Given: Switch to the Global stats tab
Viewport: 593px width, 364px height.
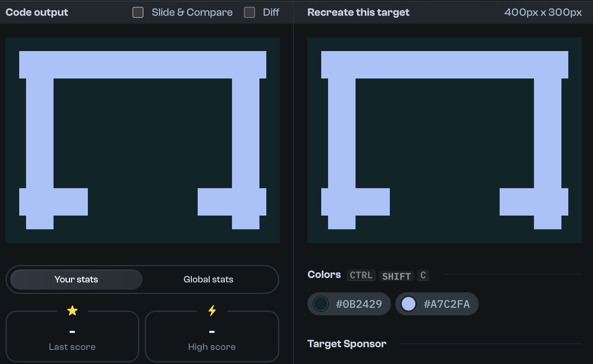Looking at the screenshot, I should pos(208,279).
